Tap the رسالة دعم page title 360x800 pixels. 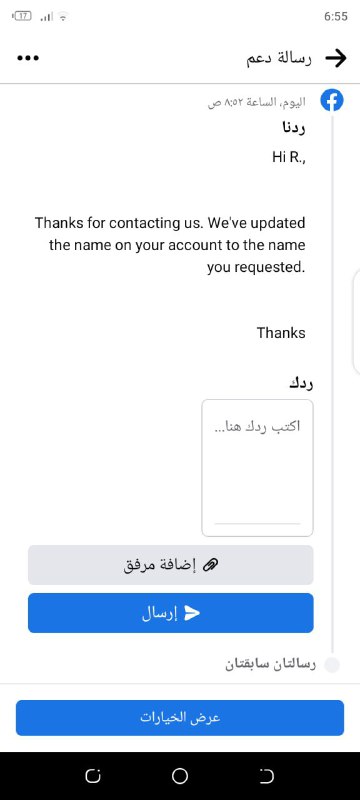(x=279, y=58)
